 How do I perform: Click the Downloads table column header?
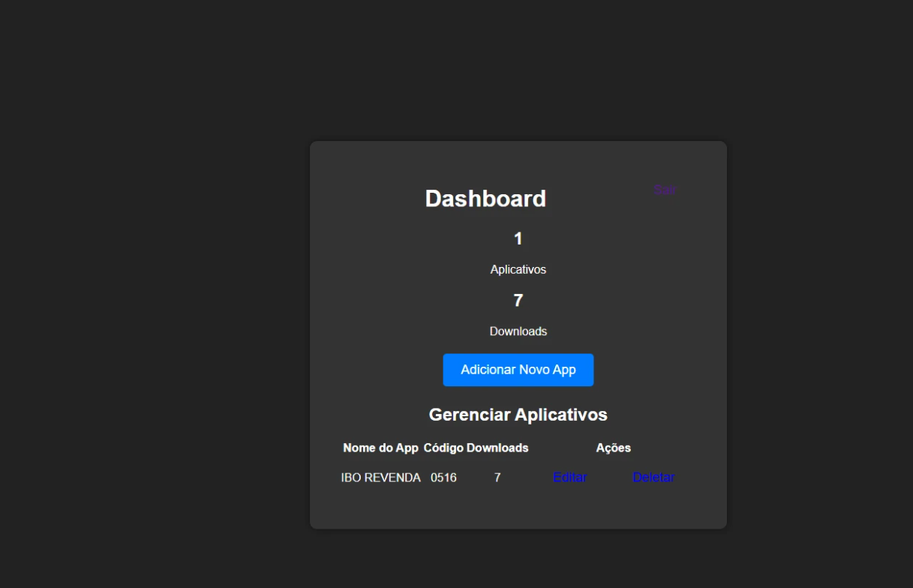497,448
